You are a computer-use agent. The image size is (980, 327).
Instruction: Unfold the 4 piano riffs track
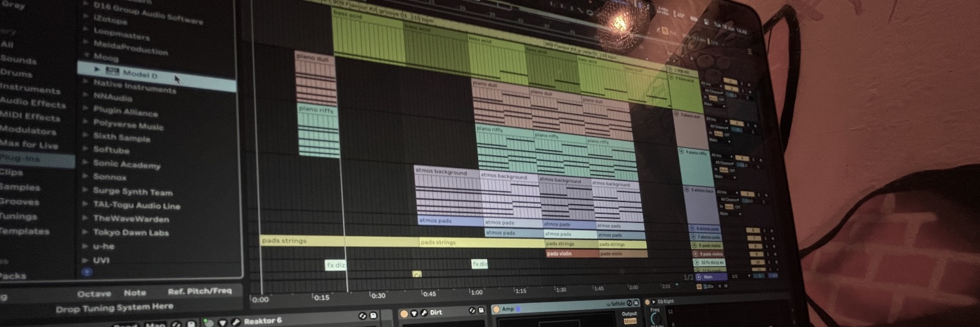point(682,151)
